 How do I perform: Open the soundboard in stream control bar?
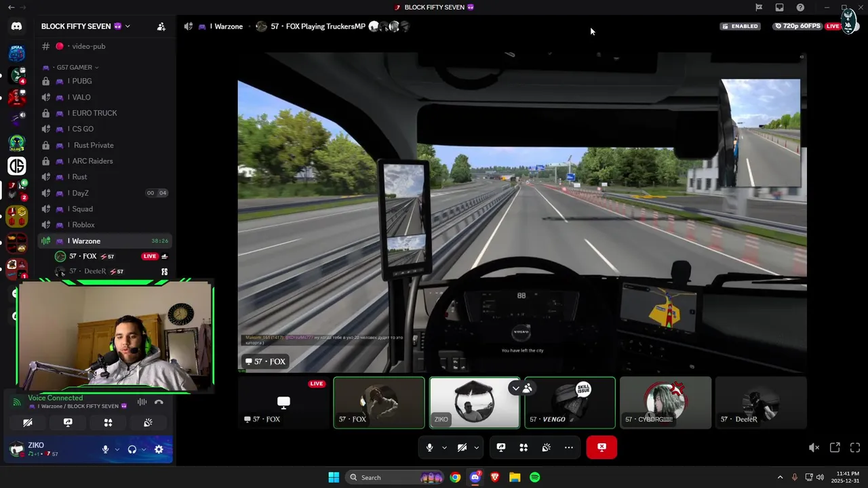tap(546, 447)
